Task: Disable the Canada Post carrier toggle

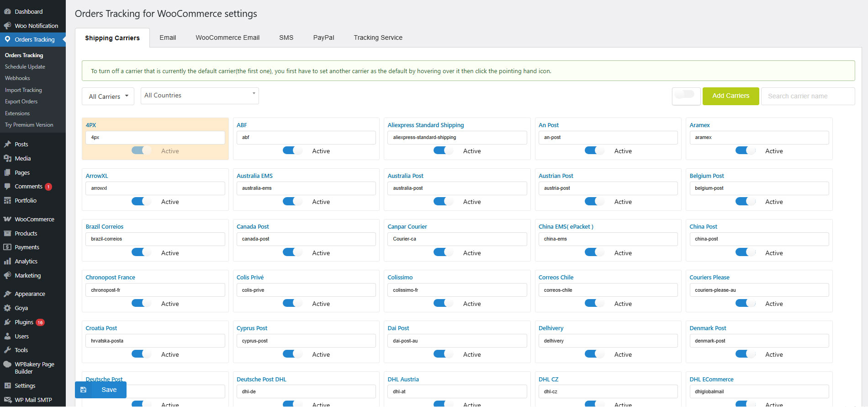Action: point(292,252)
